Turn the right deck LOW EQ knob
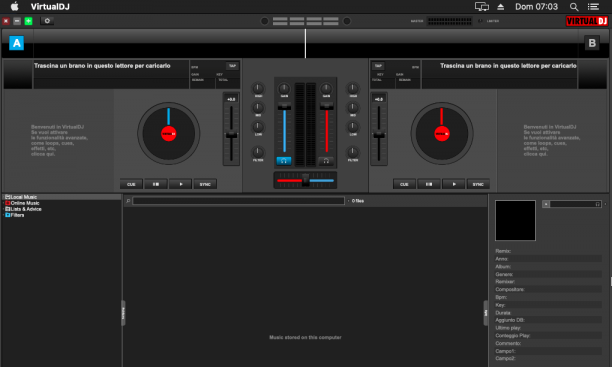612x367 pixels. 353,126
